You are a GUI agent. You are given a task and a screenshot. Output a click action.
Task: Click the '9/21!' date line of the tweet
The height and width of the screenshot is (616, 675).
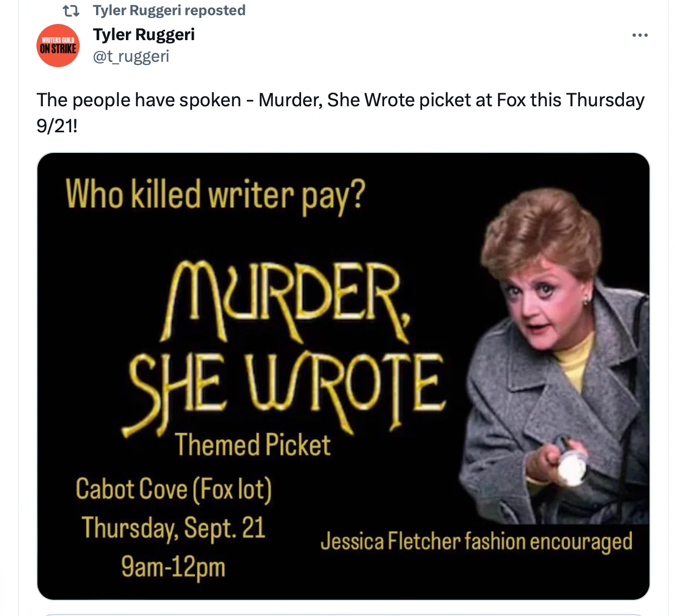(57, 126)
